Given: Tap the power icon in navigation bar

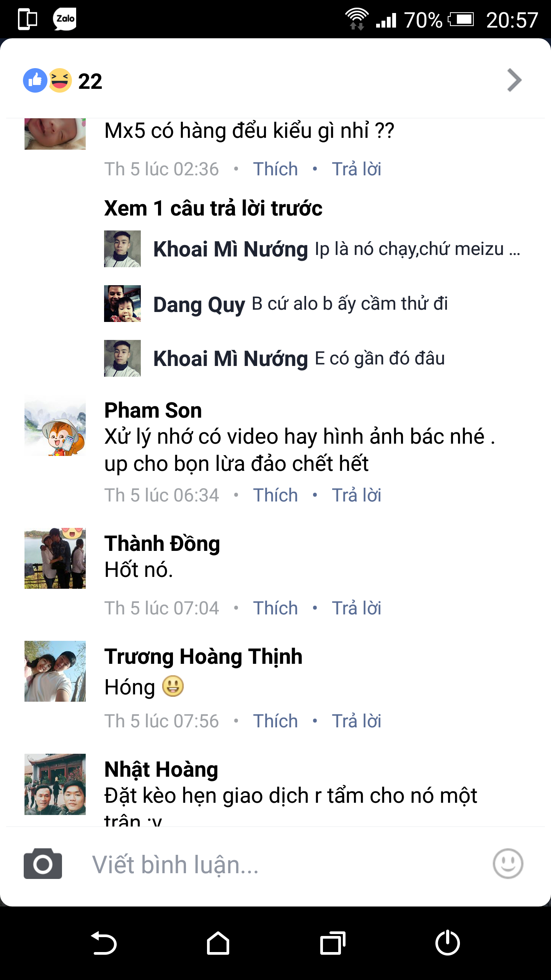Looking at the screenshot, I should pyautogui.click(x=447, y=943).
